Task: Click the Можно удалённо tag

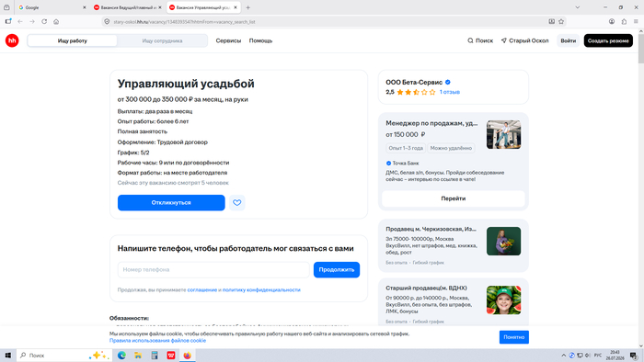Action: coord(451,148)
